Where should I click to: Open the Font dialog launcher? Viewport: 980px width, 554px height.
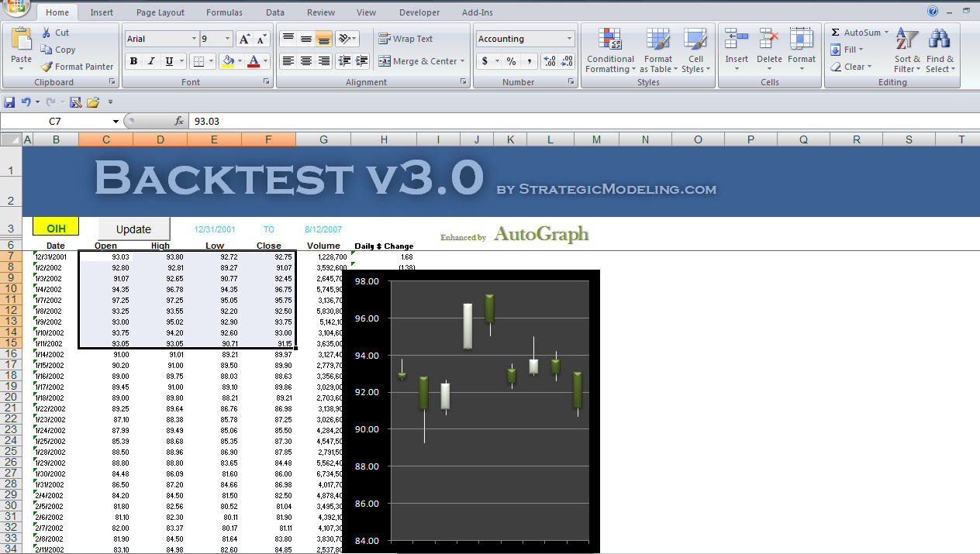point(267,81)
